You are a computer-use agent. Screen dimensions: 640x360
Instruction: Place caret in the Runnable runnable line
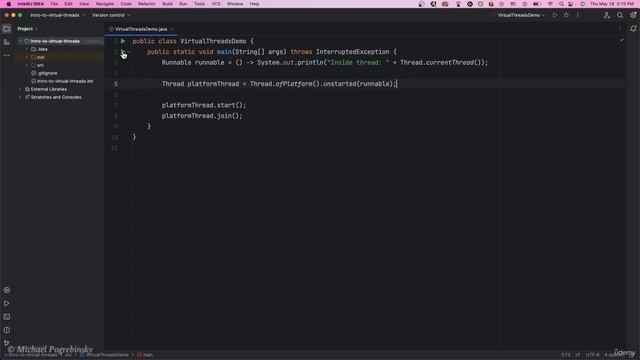324,62
